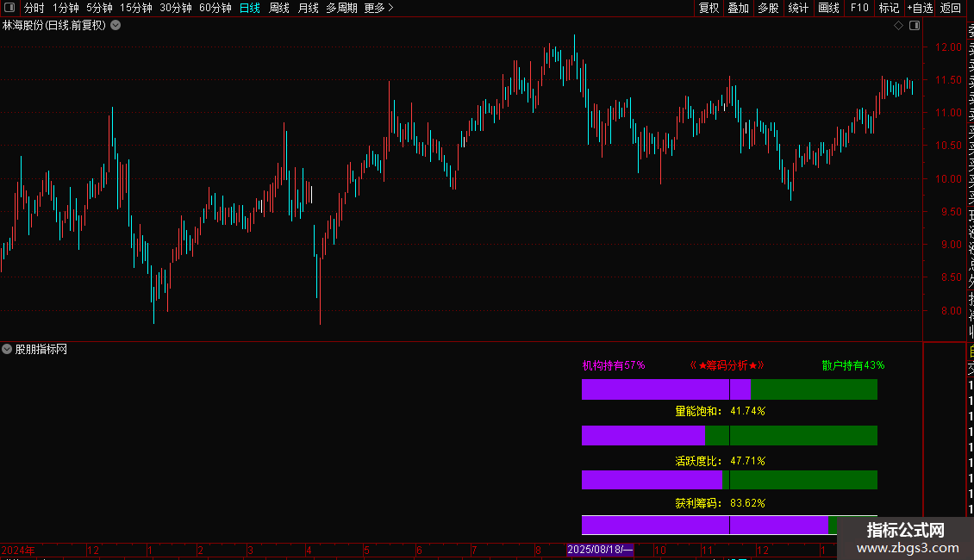This screenshot has height=560, width=974.
Task: Activate the 画线 drawing tool
Action: (828, 8)
